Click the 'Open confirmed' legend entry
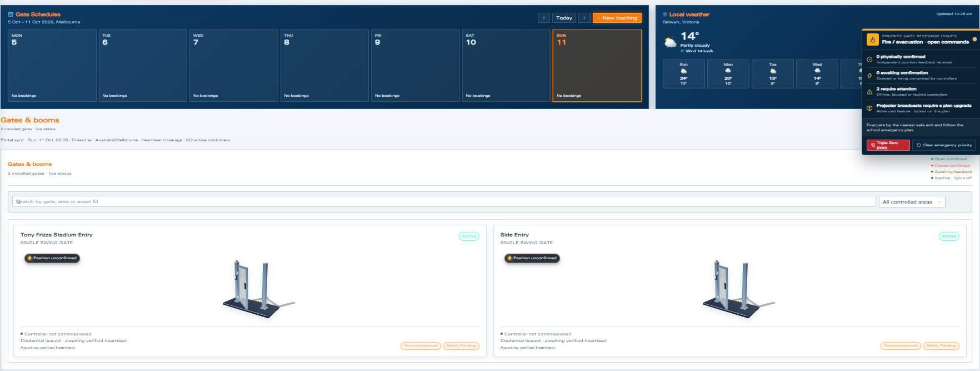 point(949,159)
